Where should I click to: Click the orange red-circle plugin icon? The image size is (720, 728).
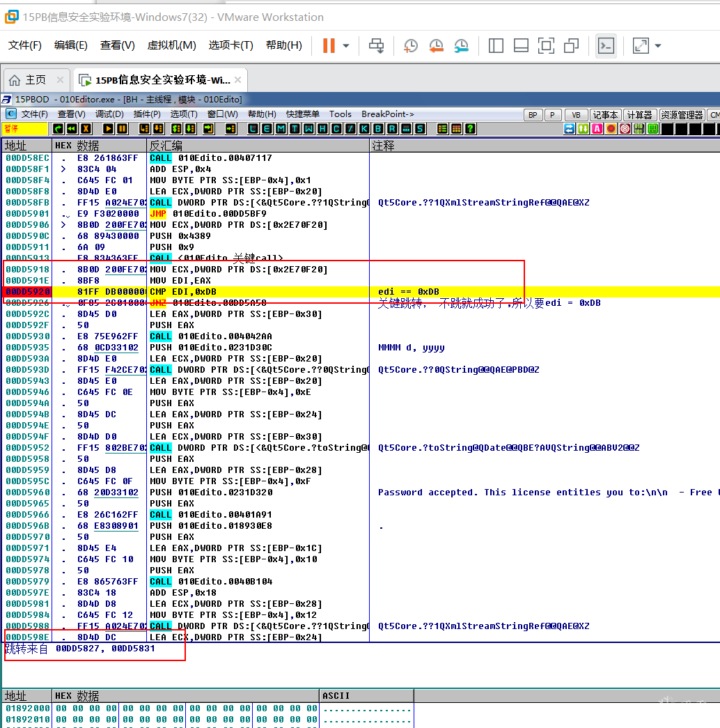(611, 129)
